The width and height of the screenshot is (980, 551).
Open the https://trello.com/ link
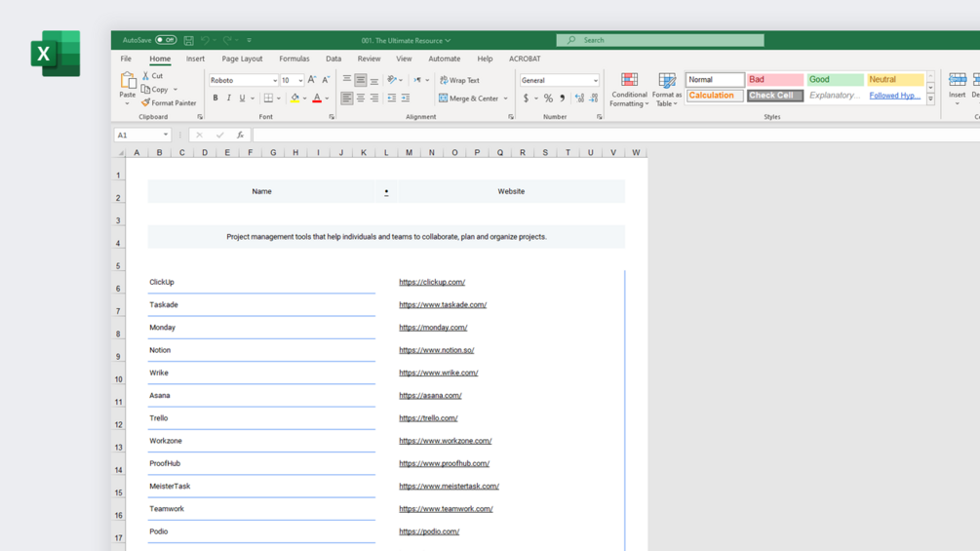[428, 418]
